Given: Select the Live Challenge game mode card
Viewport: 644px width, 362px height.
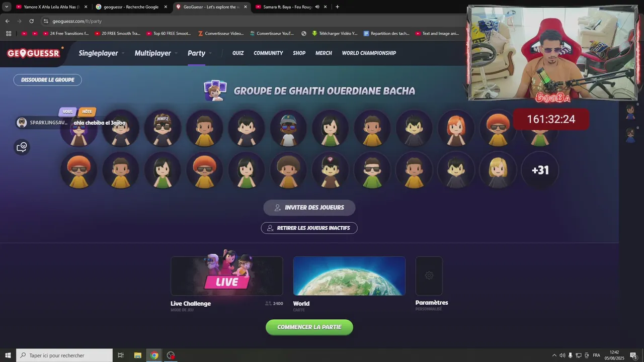Looking at the screenshot, I should 227,276.
